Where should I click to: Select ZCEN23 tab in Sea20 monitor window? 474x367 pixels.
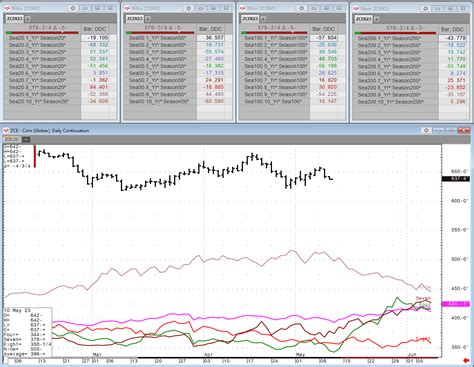[x=15, y=19]
